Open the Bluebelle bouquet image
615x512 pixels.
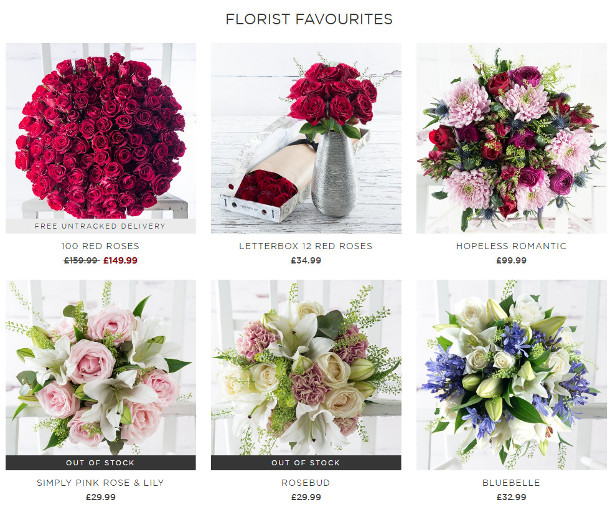point(511,375)
